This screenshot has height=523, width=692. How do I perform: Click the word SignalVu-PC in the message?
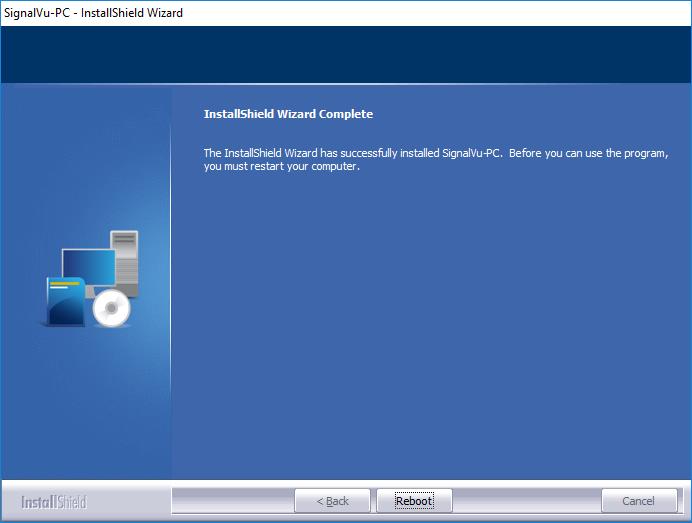point(472,153)
